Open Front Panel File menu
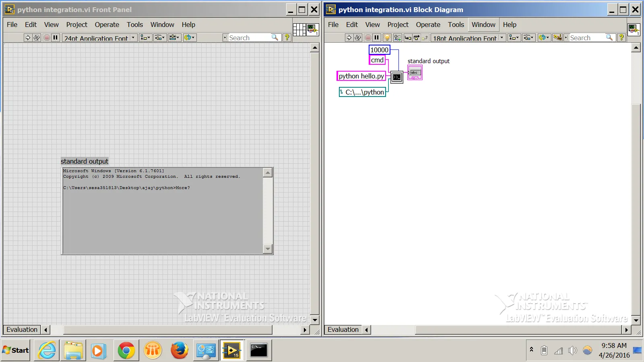This screenshot has height=362, width=644. 12,25
